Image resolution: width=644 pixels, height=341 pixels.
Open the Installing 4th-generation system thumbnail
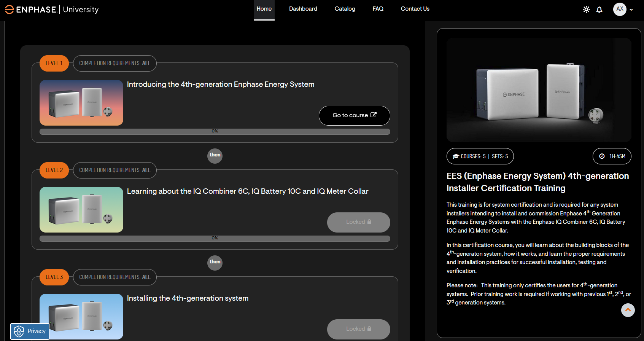click(x=81, y=317)
